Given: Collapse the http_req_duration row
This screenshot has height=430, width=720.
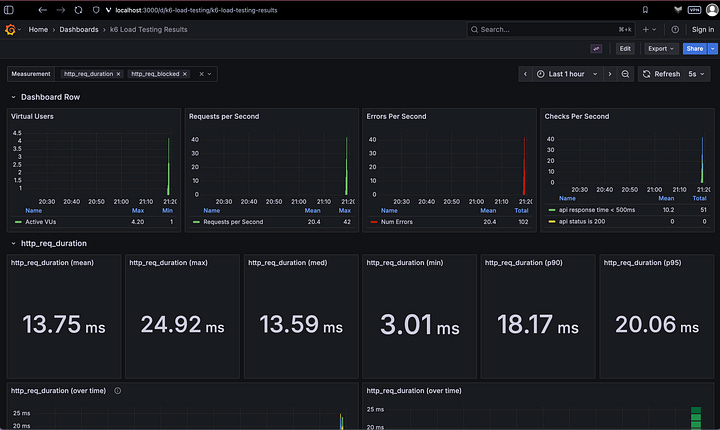Looking at the screenshot, I should click(13, 243).
